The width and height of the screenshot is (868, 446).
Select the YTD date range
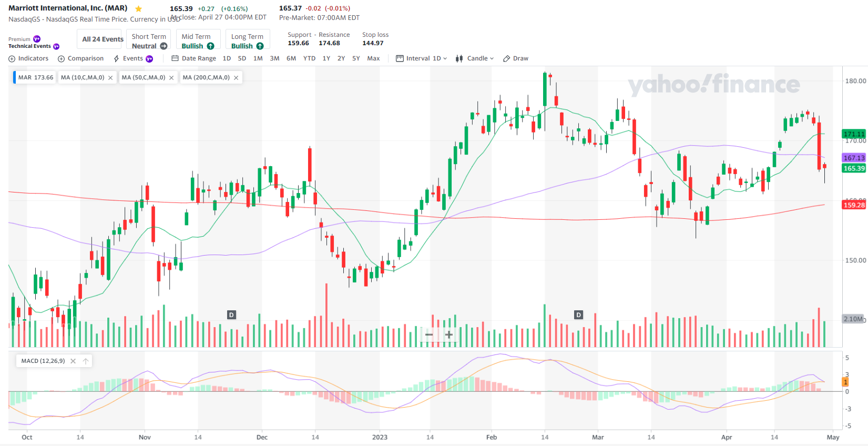point(309,58)
